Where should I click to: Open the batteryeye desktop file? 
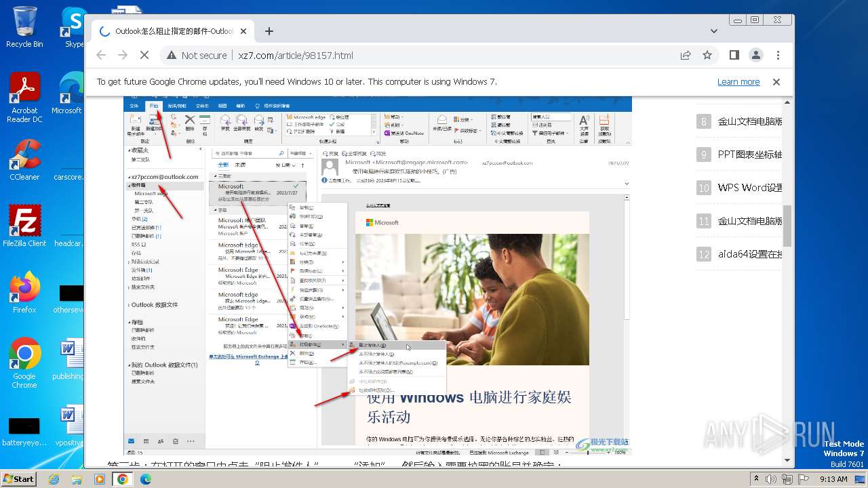(24, 431)
